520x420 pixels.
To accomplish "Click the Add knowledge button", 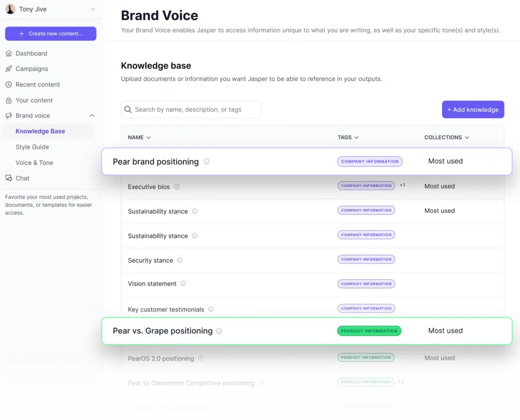I will point(473,110).
